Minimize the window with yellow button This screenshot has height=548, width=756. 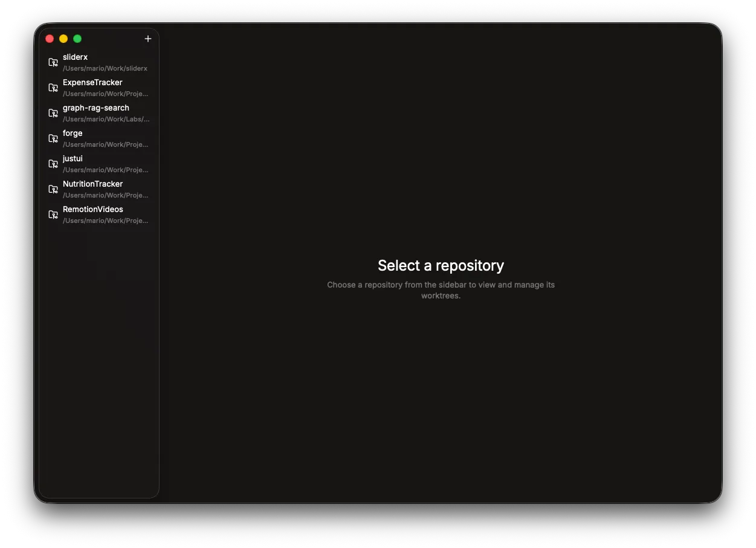(x=63, y=39)
